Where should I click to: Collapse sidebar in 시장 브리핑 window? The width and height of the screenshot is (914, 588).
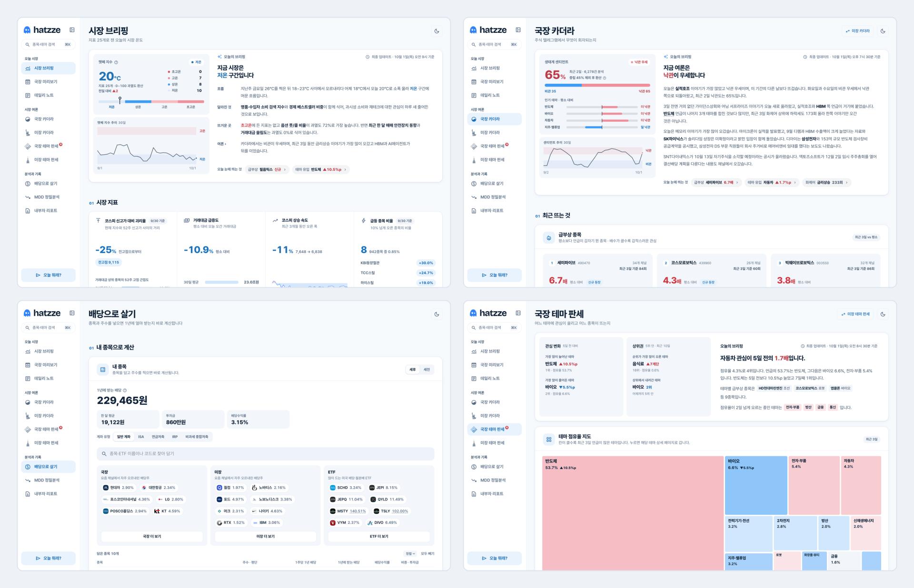pos(72,30)
